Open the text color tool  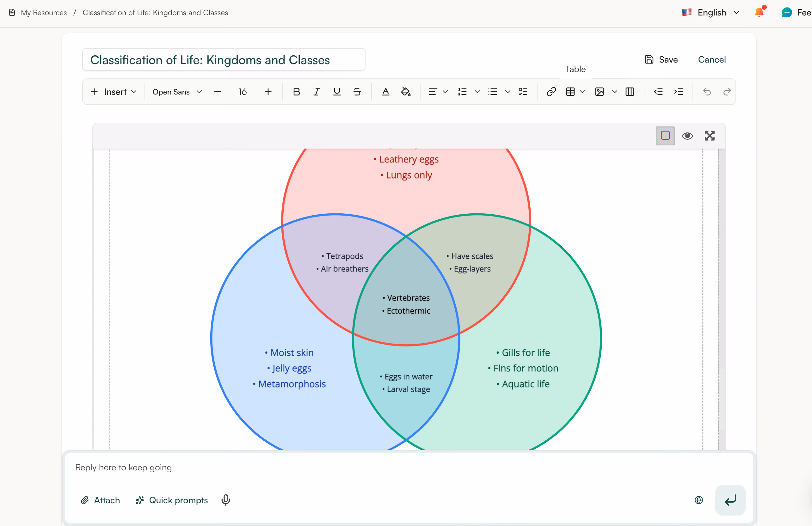click(385, 92)
